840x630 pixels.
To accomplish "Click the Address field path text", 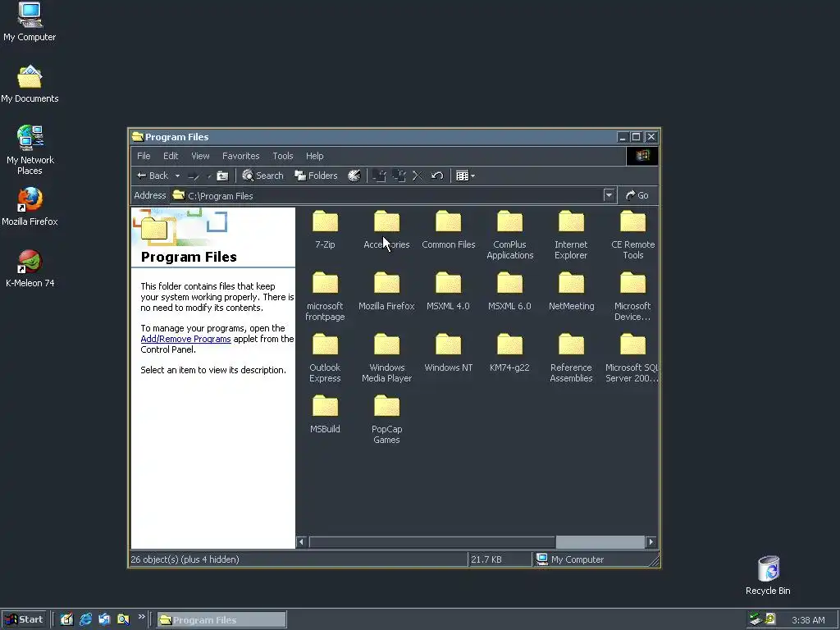I will tap(220, 196).
